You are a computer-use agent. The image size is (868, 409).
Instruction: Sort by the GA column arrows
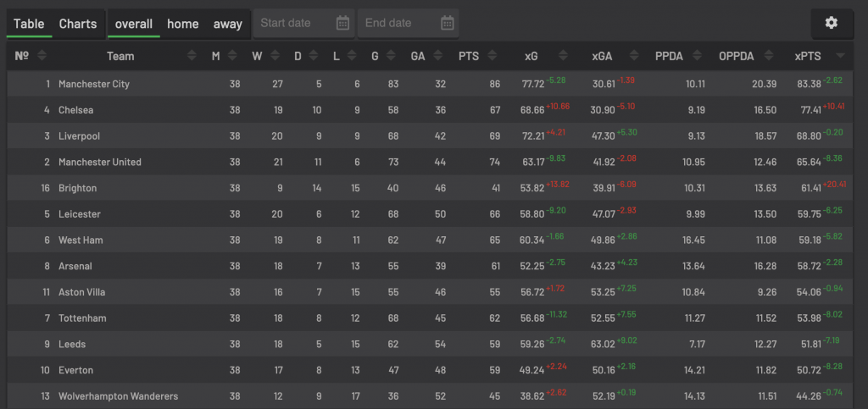pyautogui.click(x=438, y=56)
